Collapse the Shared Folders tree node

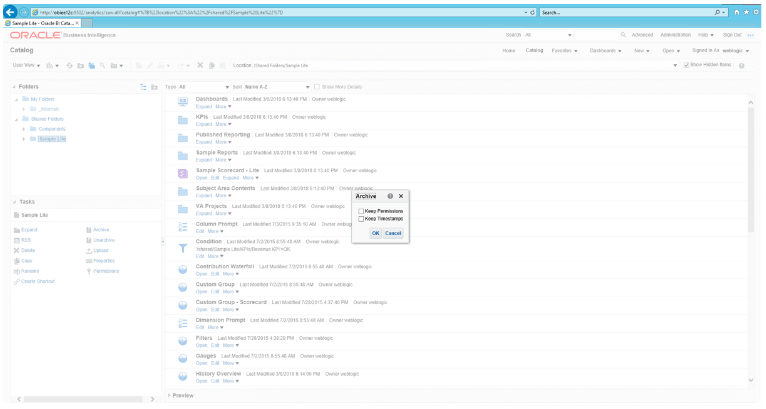(x=16, y=119)
